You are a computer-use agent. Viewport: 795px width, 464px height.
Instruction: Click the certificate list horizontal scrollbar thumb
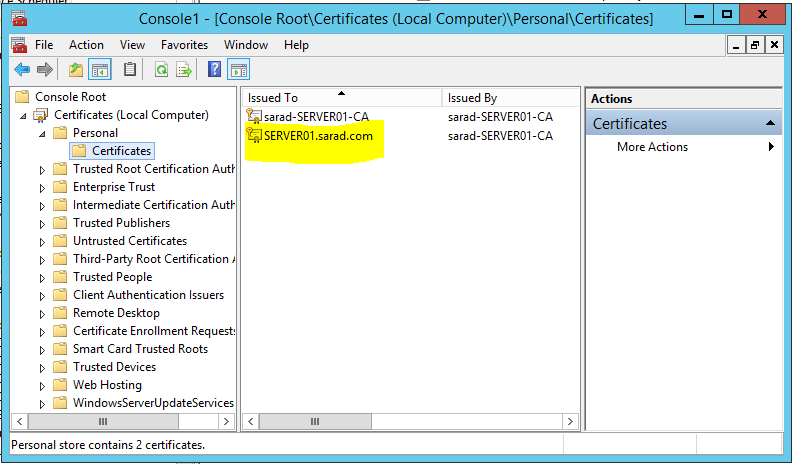315,421
